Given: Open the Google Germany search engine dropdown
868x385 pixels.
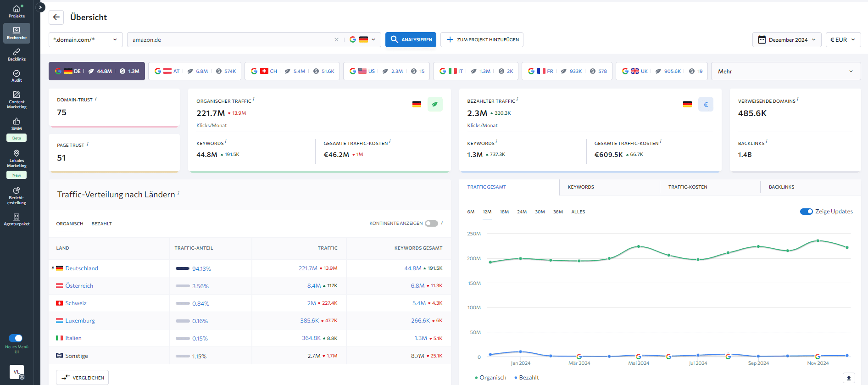Looking at the screenshot, I should point(362,39).
